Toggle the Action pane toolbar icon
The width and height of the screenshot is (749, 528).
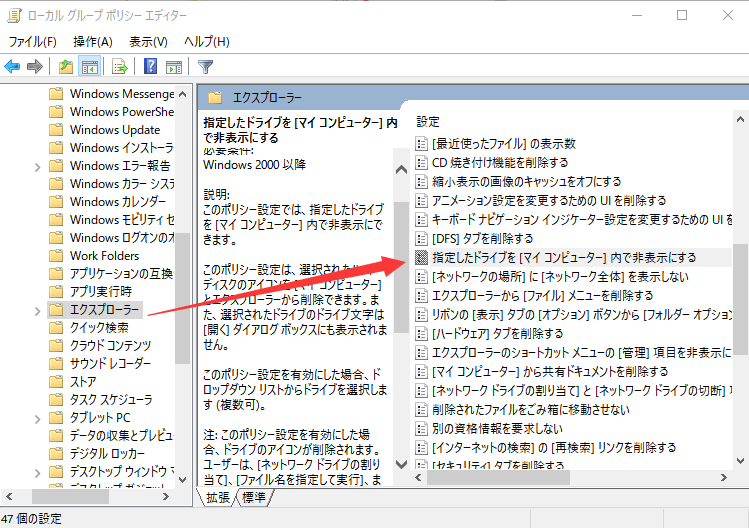[x=173, y=67]
